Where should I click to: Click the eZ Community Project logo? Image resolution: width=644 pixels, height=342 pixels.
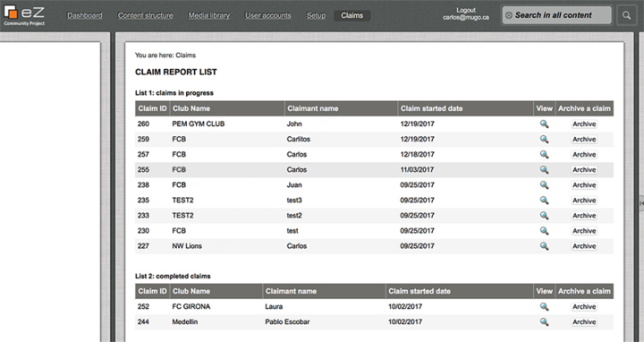(24, 15)
